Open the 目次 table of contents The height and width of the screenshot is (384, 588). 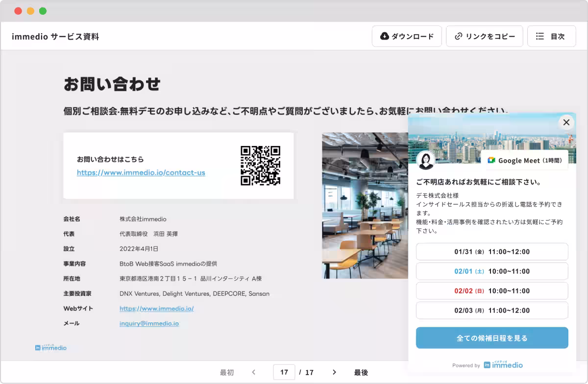(x=551, y=36)
